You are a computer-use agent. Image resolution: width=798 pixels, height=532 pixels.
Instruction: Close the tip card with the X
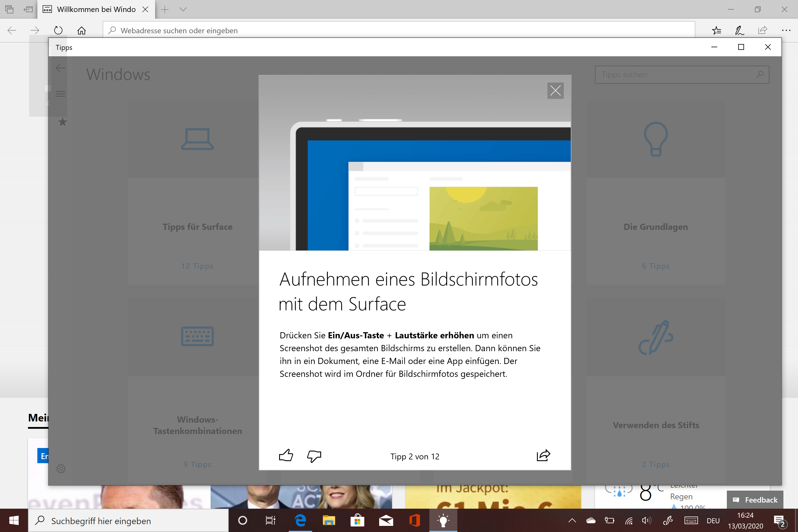(555, 91)
